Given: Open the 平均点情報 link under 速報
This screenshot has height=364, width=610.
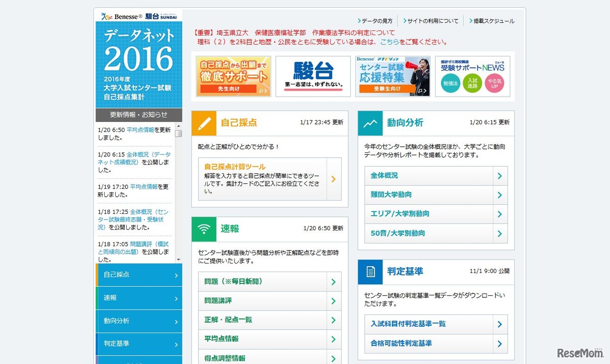Looking at the screenshot, I should click(222, 339).
